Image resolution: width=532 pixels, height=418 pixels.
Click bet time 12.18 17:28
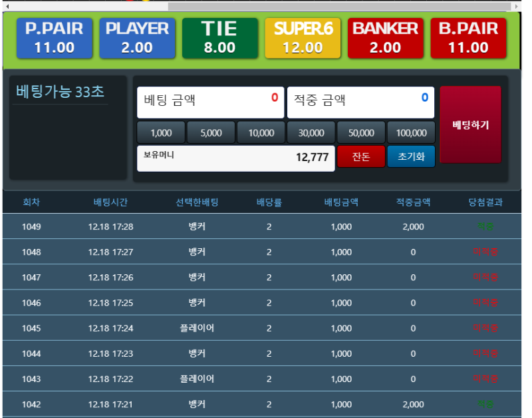110,227
